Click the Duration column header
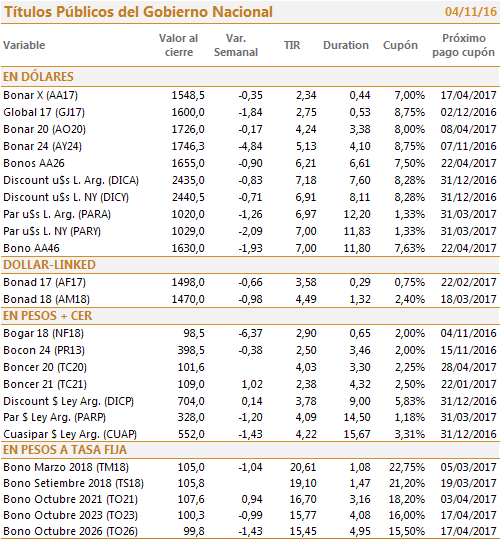This screenshot has width=500, height=539. (x=346, y=45)
